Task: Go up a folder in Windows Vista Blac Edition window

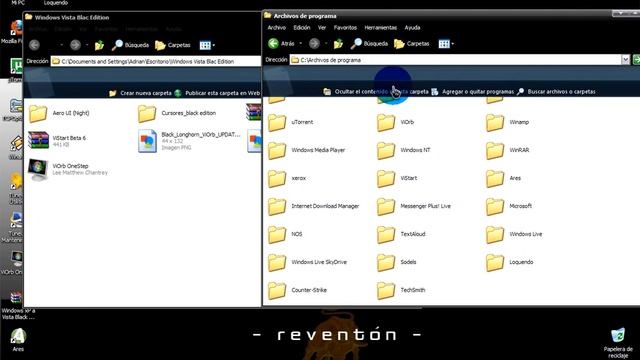Action: coord(99,45)
